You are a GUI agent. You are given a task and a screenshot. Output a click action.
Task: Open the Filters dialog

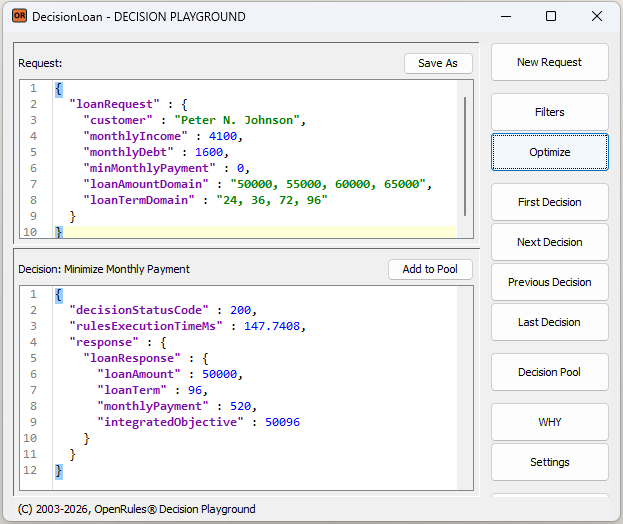(x=549, y=112)
